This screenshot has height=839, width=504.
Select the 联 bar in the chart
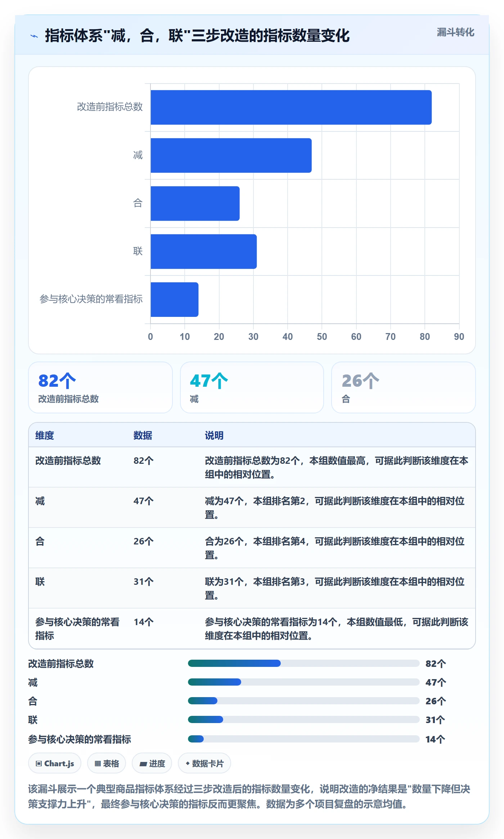(x=204, y=251)
